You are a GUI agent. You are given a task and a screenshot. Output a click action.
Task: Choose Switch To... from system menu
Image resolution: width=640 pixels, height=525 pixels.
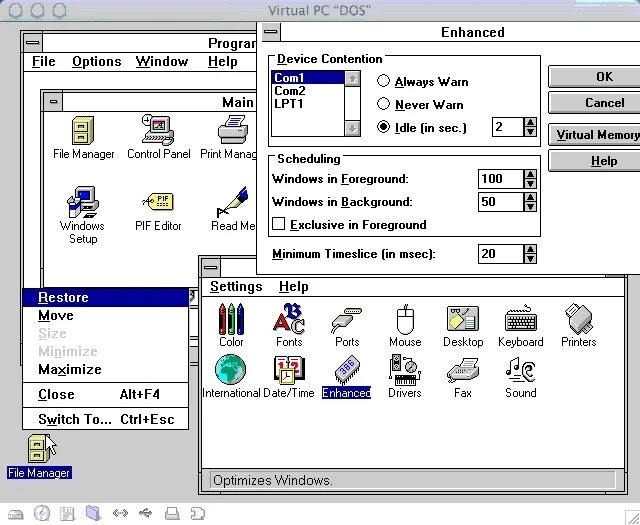tap(106, 419)
